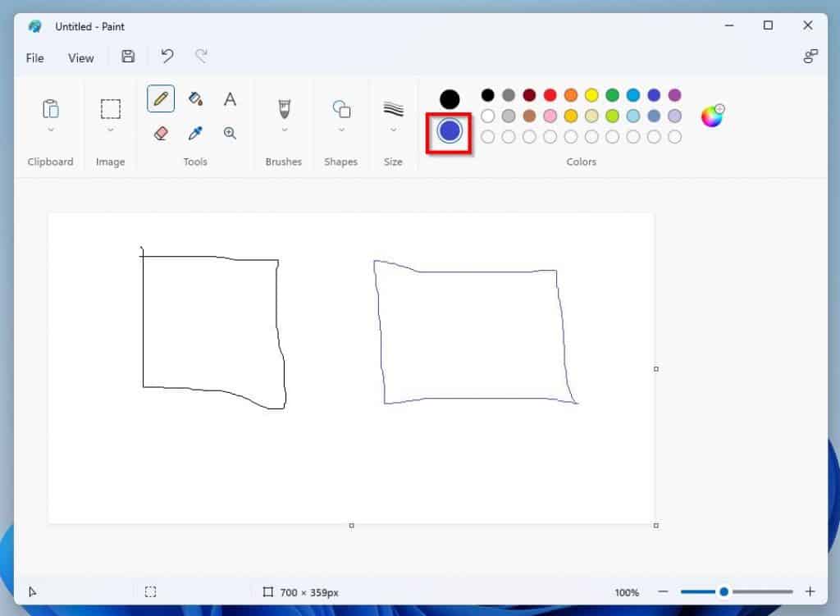Select the Color picker eyedropper tool
This screenshot has height=616, width=840.
click(x=195, y=133)
